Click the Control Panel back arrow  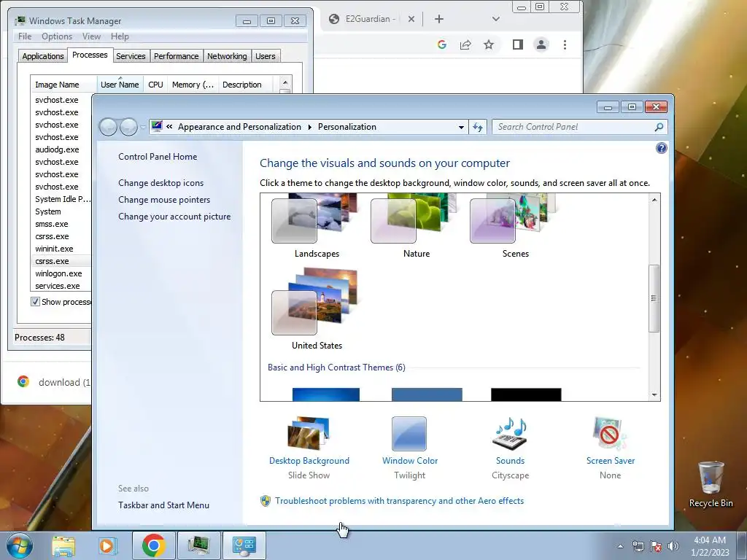pyautogui.click(x=108, y=127)
